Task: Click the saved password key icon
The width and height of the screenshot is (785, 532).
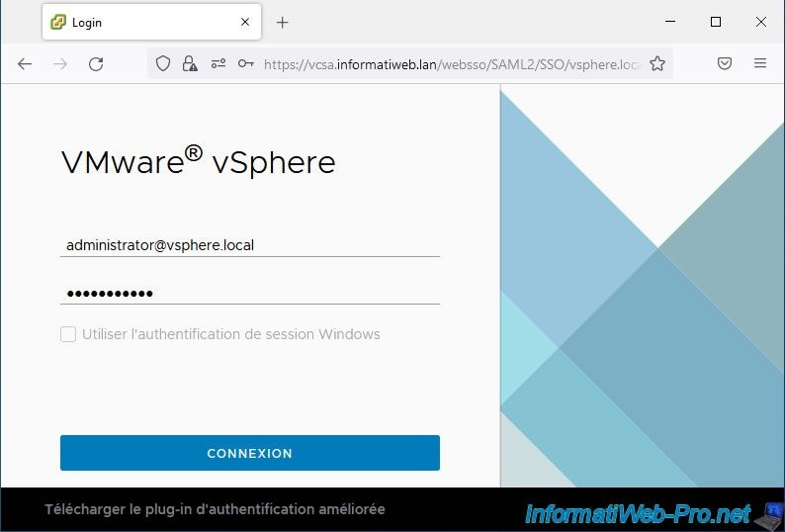Action: pos(246,63)
